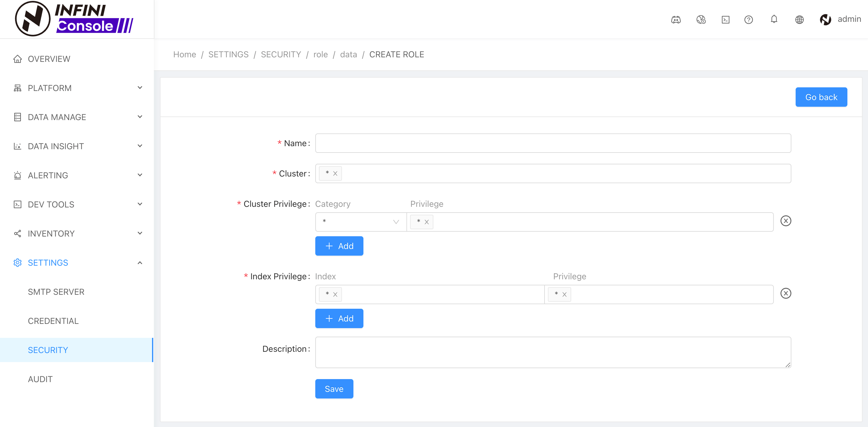Click into the Name input field
This screenshot has width=868, height=427.
(553, 143)
